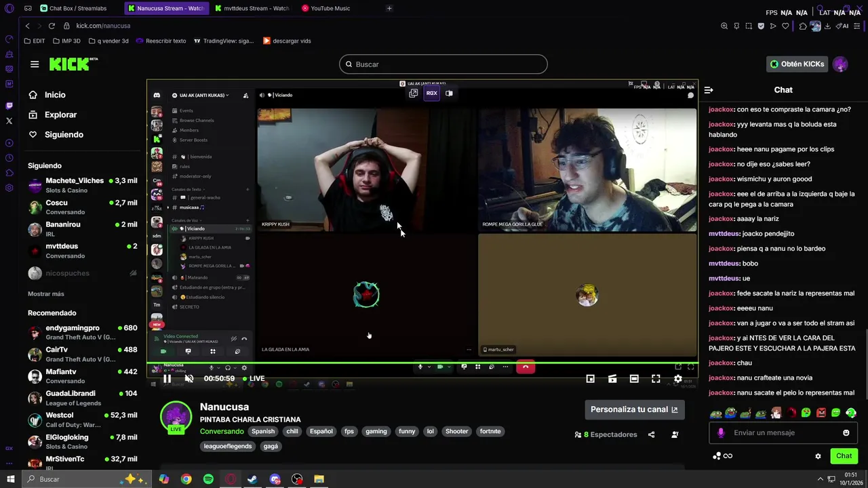This screenshot has height=488, width=868.
Task: Click the Spanish tag
Action: 263,432
